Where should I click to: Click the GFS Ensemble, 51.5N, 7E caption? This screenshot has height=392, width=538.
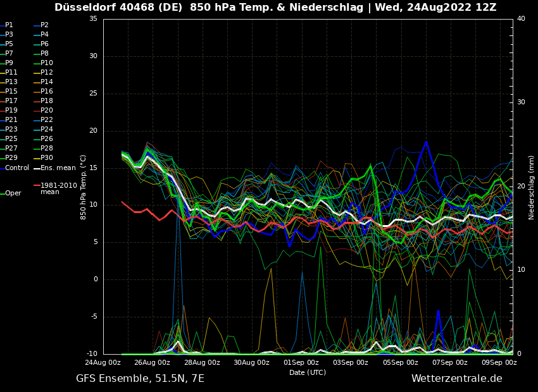click(x=140, y=379)
